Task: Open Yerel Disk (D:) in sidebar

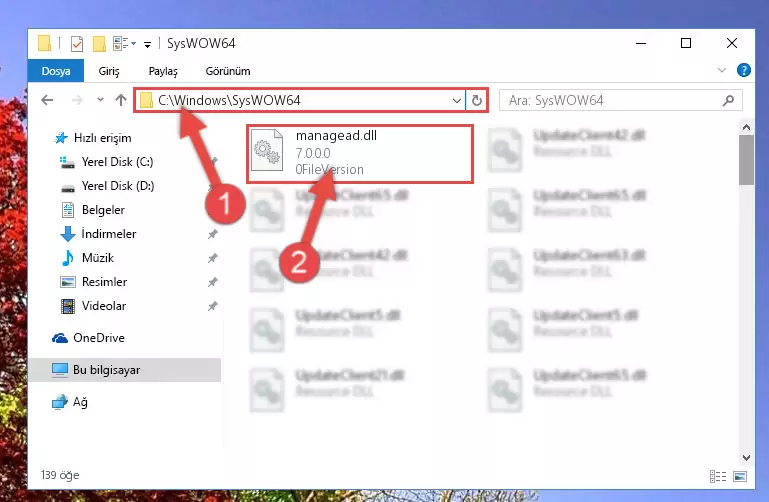Action: coord(118,186)
